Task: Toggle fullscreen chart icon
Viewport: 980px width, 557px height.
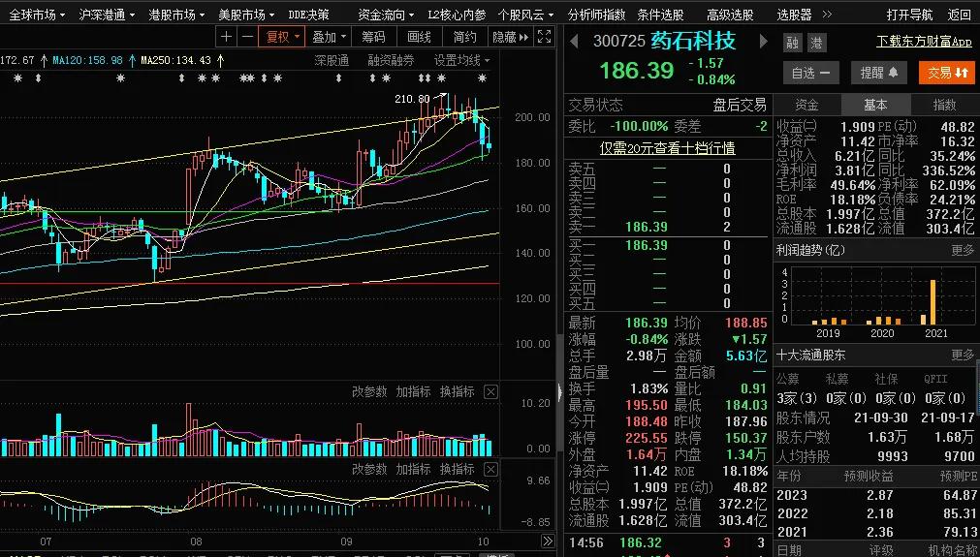Action: click(x=545, y=37)
